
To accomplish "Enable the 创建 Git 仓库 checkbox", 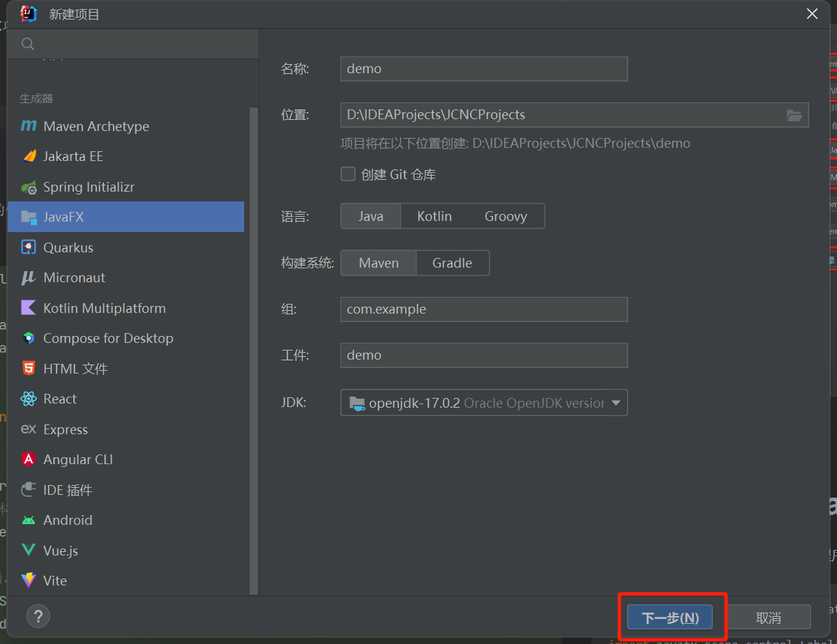I will [348, 174].
